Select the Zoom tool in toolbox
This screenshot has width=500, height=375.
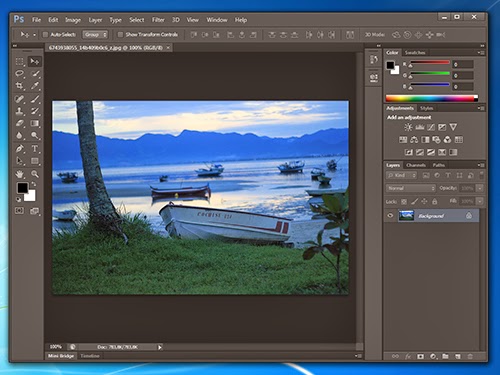[x=35, y=174]
